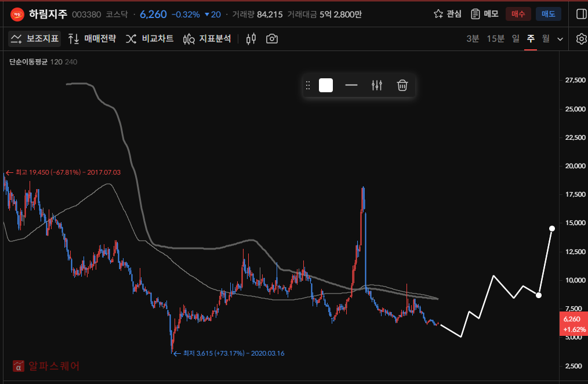
Task: Open drawing settings sliders icon
Action: point(377,85)
